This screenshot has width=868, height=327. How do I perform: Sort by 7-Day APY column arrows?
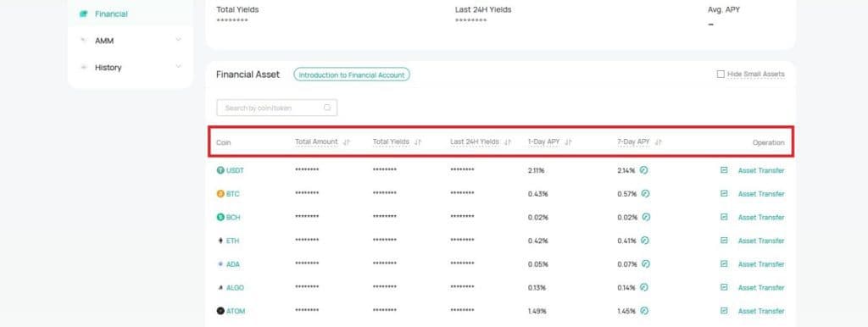pyautogui.click(x=658, y=142)
